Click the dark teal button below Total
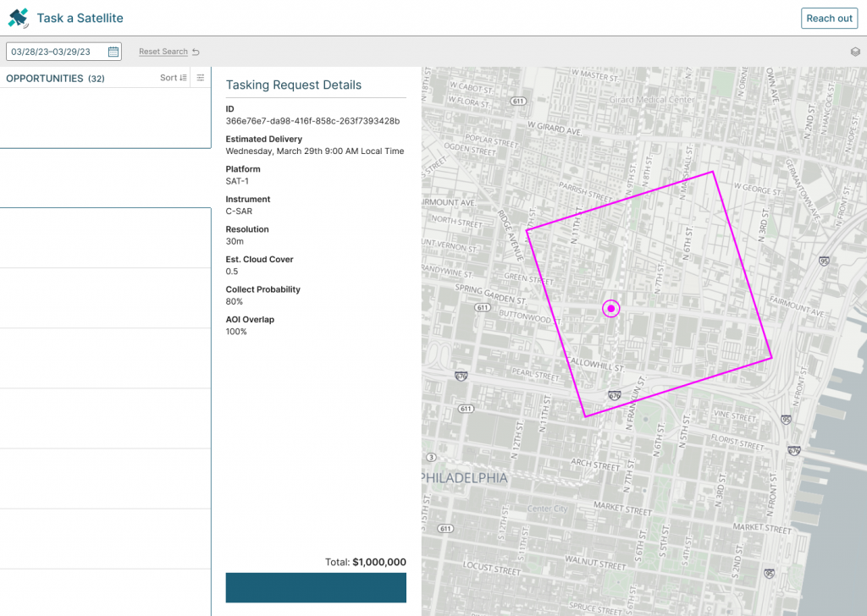The width and height of the screenshot is (867, 616). click(316, 587)
